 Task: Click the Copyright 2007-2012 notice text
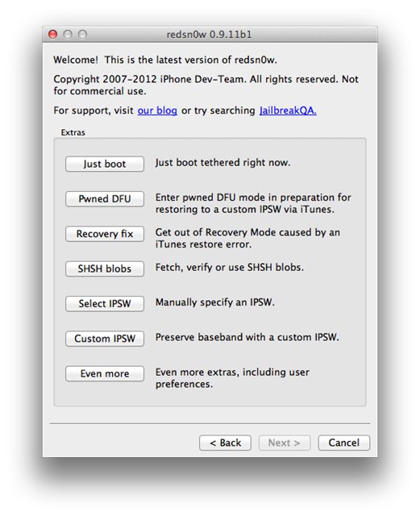coord(206,85)
